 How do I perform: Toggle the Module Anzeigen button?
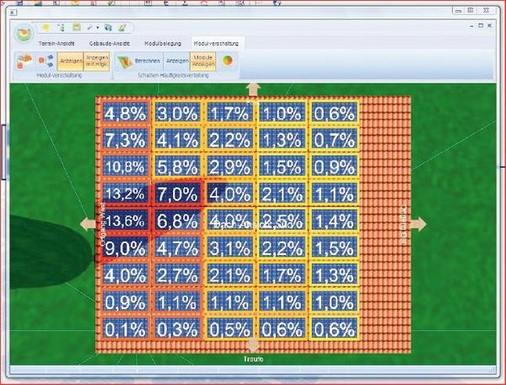coord(203,61)
